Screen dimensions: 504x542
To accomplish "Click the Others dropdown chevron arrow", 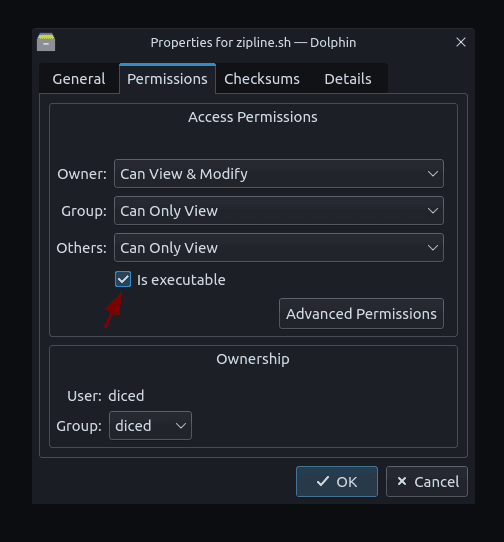I will (433, 247).
